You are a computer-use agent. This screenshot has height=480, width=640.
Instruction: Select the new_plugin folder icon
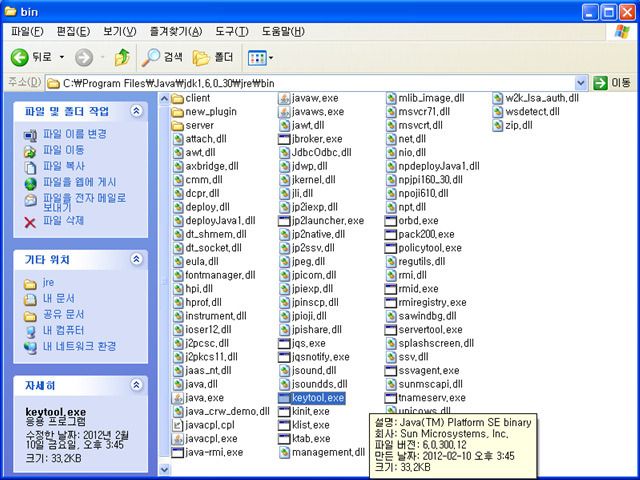click(x=177, y=112)
